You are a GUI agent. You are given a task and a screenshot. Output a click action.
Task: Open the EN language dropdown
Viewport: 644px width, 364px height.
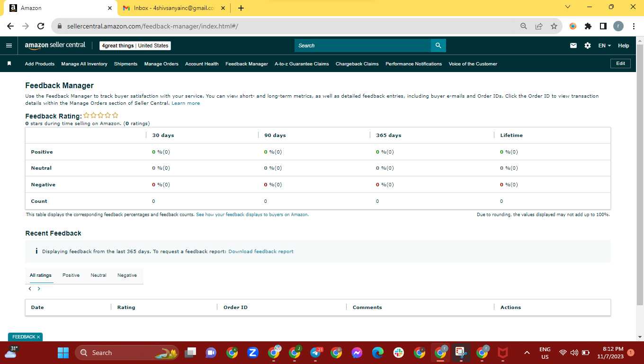tap(605, 45)
